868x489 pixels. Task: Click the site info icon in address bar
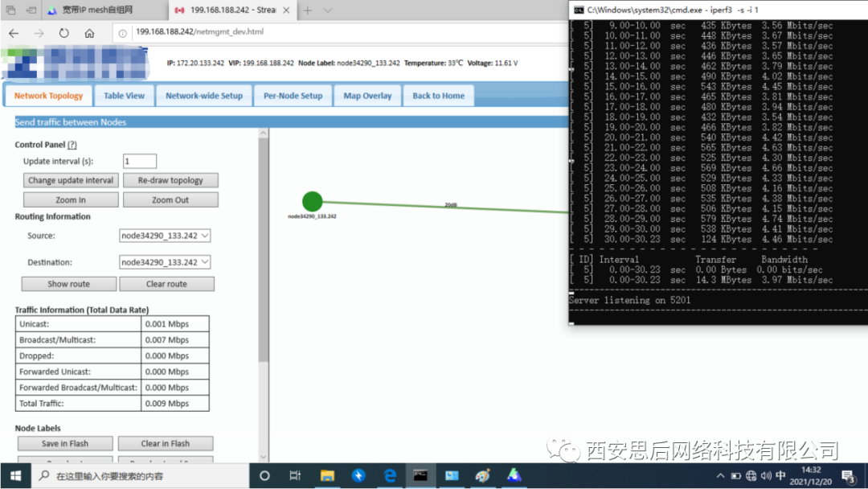pyautogui.click(x=123, y=33)
